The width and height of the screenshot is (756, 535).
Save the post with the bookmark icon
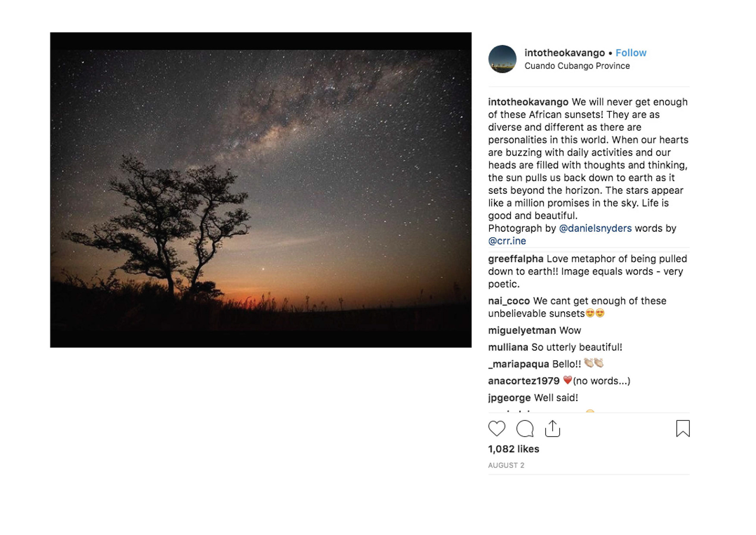[x=683, y=428]
